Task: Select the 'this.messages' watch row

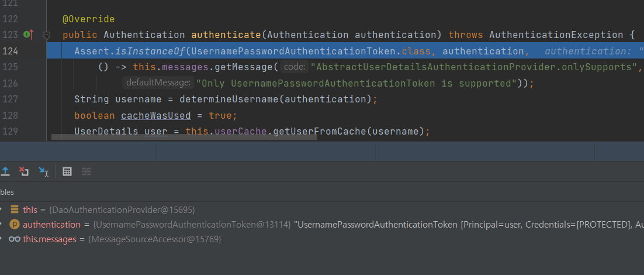Action: 322,239
